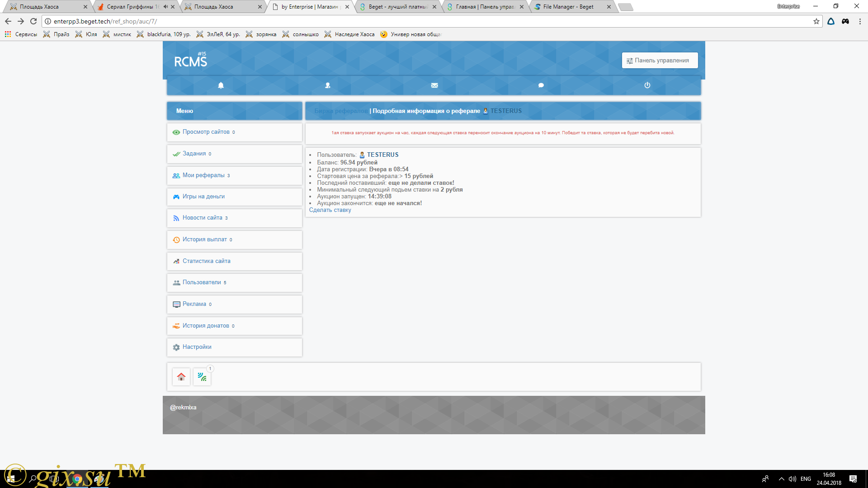
Task: Open Настройки menu item
Action: [x=234, y=347]
